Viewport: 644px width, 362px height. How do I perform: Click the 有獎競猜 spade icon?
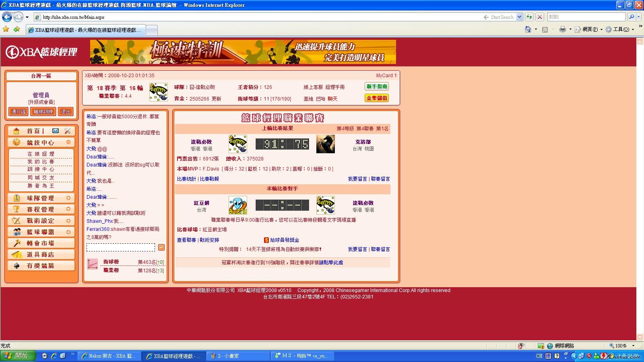click(x=17, y=265)
